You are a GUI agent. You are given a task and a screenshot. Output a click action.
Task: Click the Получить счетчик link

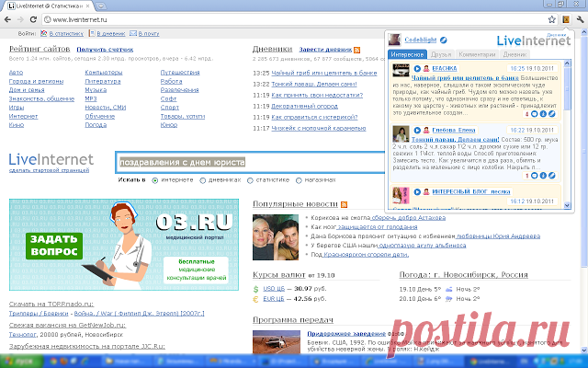coord(105,49)
